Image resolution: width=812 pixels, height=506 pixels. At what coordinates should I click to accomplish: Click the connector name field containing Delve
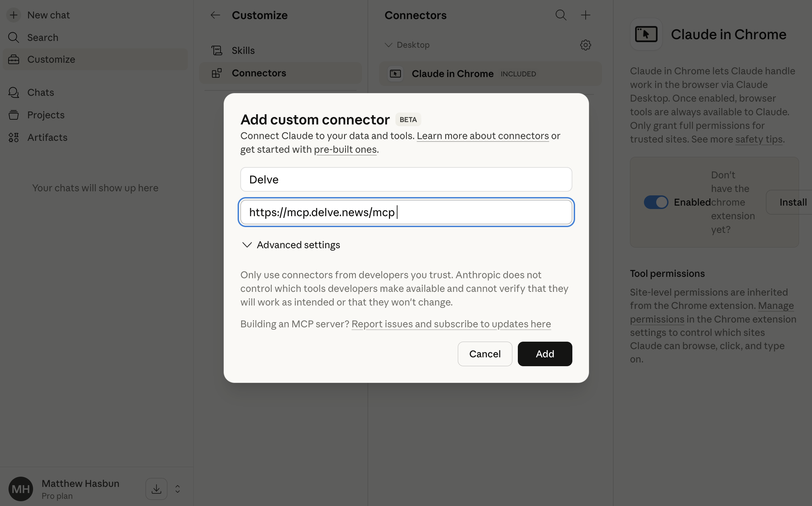[x=406, y=179]
